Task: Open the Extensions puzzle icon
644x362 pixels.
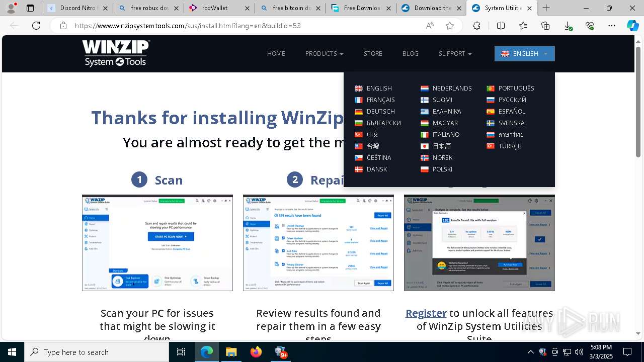Action: coord(476,26)
